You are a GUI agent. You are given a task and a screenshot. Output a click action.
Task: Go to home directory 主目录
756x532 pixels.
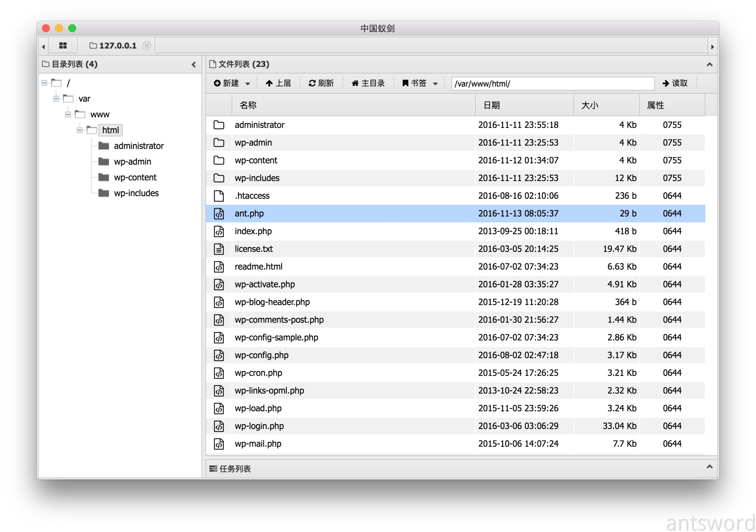[x=368, y=83]
